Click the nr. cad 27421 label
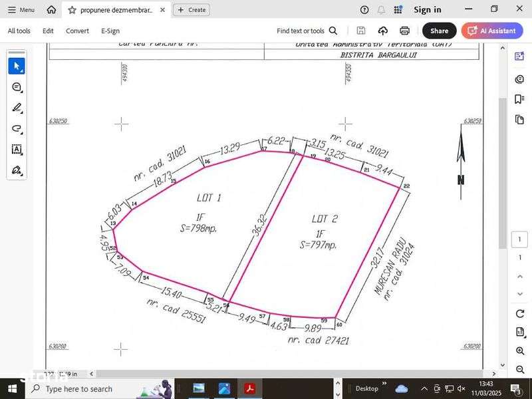This screenshot has width=532, height=399. [x=319, y=340]
